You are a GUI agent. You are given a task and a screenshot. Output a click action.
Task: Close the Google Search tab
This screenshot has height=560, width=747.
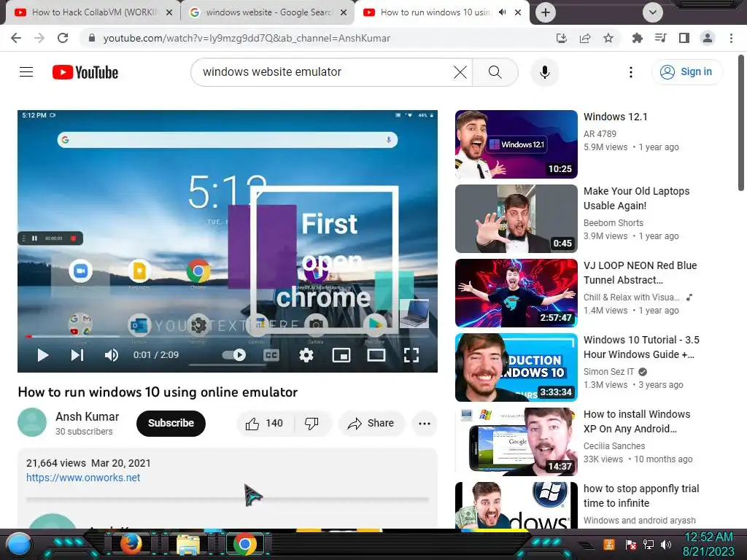(344, 12)
